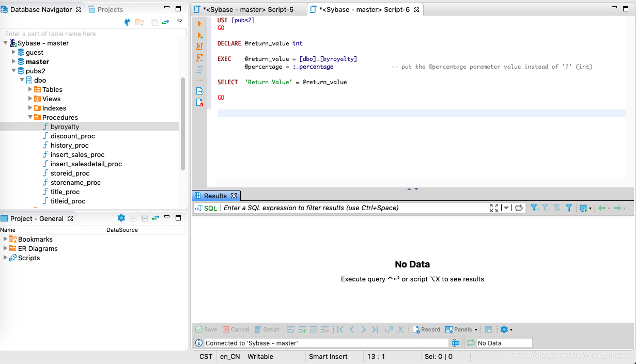Click the green auto-refresh icon beside No Data
The height and width of the screenshot is (364, 636).
[471, 343]
